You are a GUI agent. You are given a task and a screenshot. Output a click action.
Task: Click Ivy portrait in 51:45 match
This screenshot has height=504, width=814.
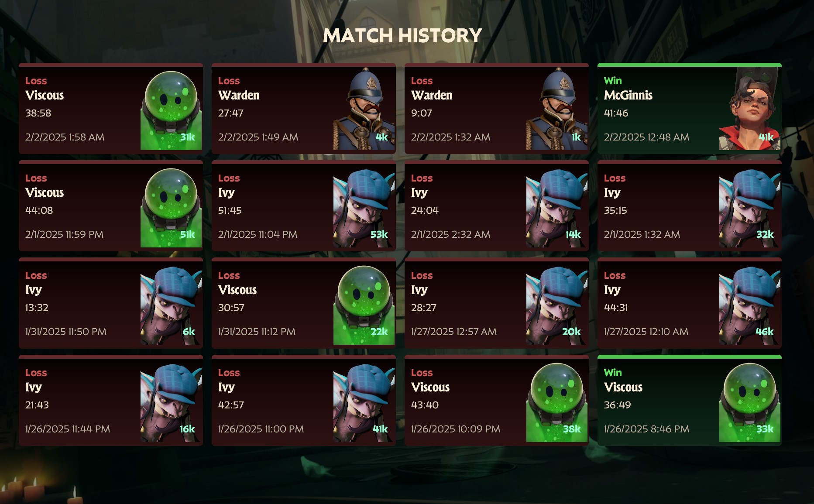pos(364,208)
